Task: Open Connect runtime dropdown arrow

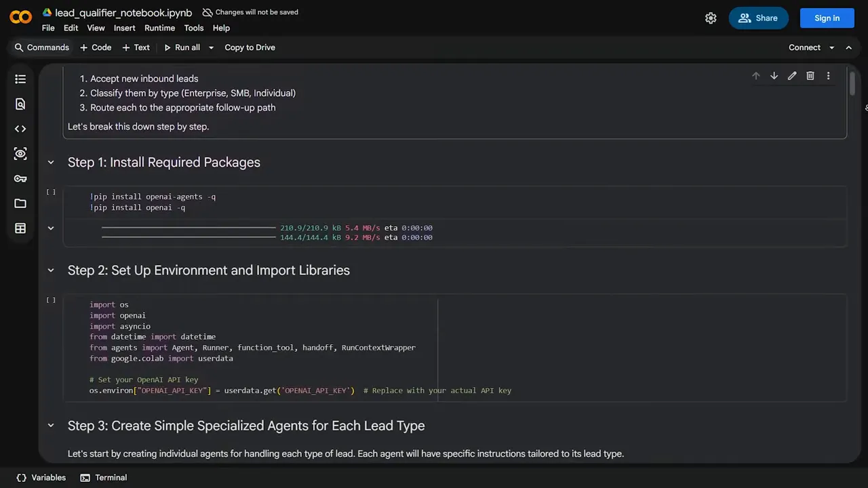Action: click(831, 47)
